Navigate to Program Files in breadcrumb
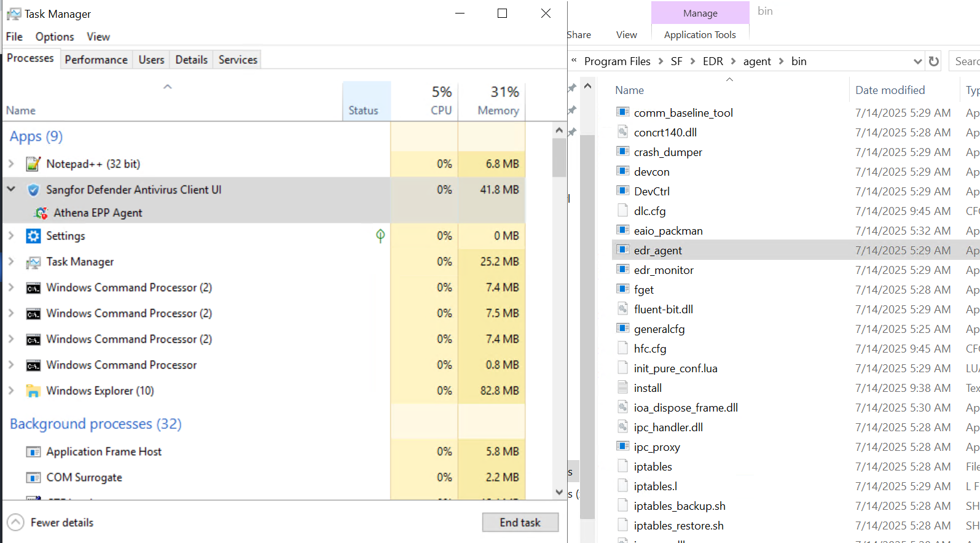The image size is (980, 543). [x=617, y=61]
